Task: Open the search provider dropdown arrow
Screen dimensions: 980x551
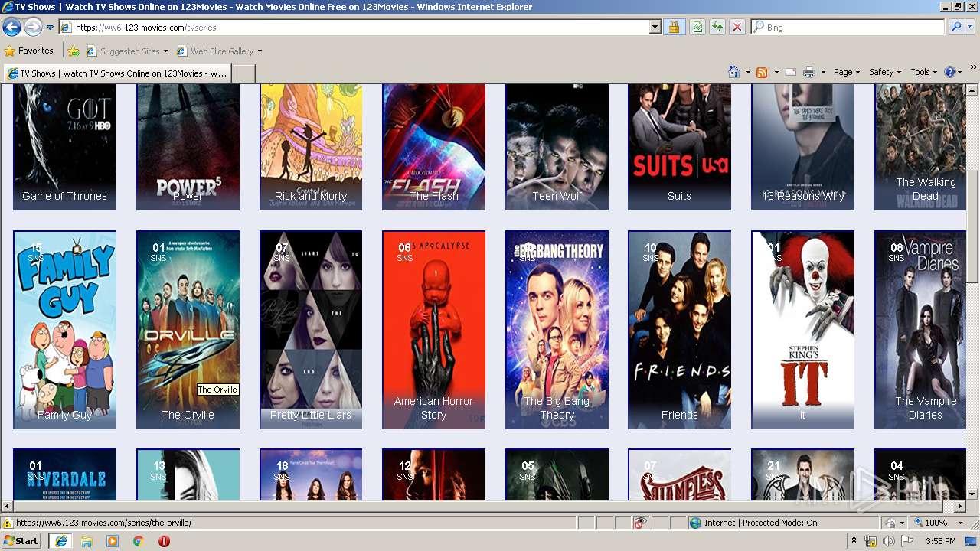Action: pyautogui.click(x=970, y=28)
